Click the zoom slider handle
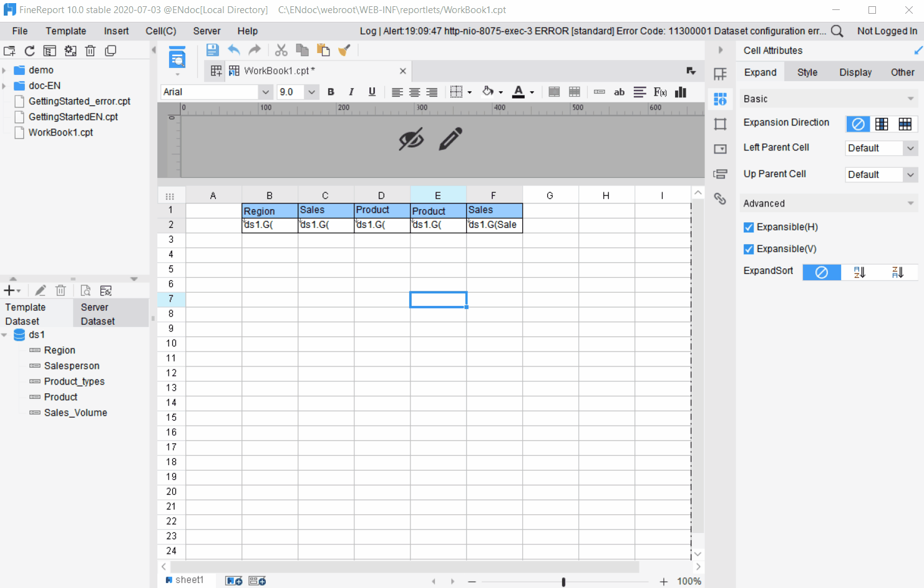Viewport: 924px width, 588px height. [563, 582]
